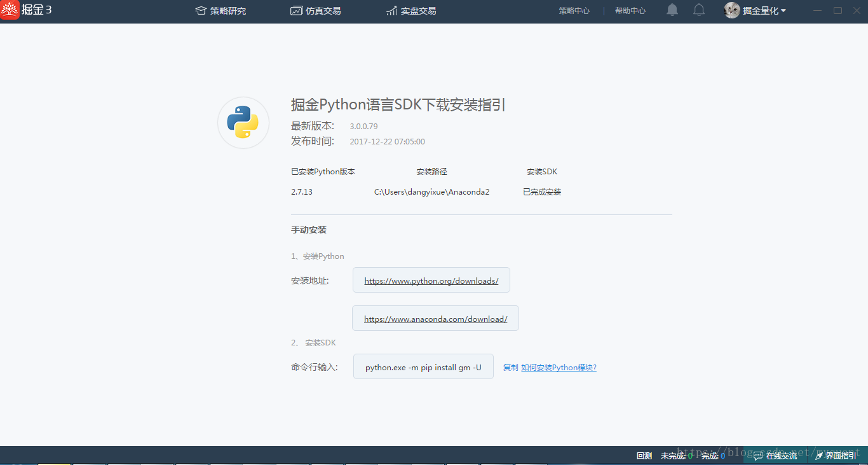
Task: Click the solid bell notification icon
Action: coord(672,10)
